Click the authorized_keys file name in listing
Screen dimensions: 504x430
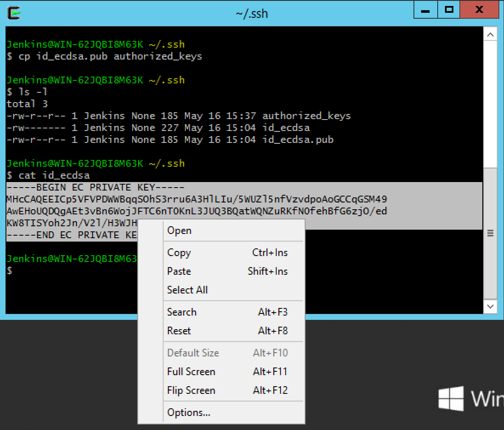(x=307, y=116)
